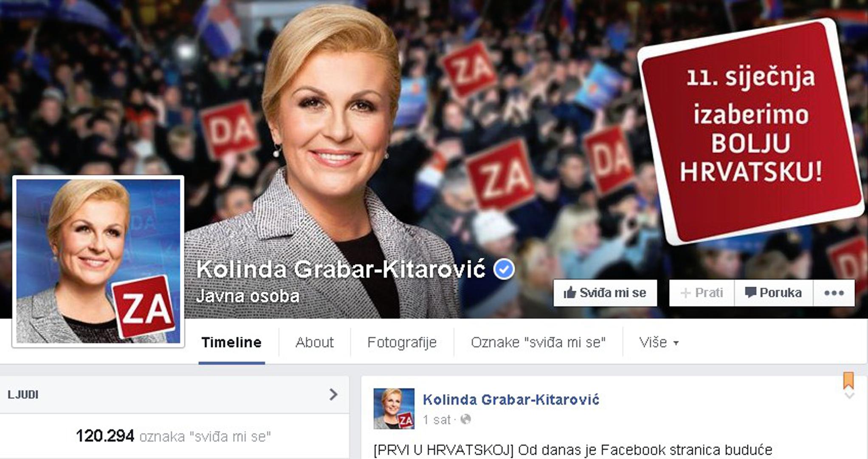This screenshot has width=868, height=459.
Task: Open the large profile picture
Action: coord(98,261)
